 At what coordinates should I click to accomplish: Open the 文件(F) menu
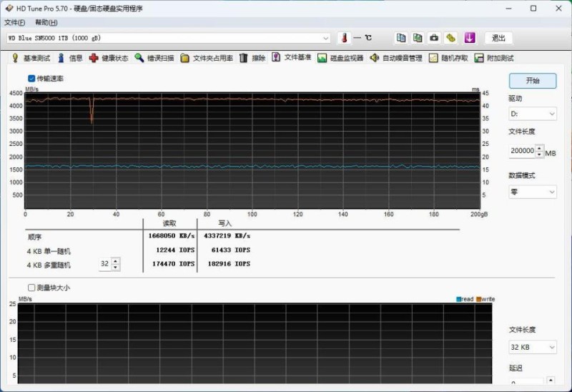tap(14, 23)
